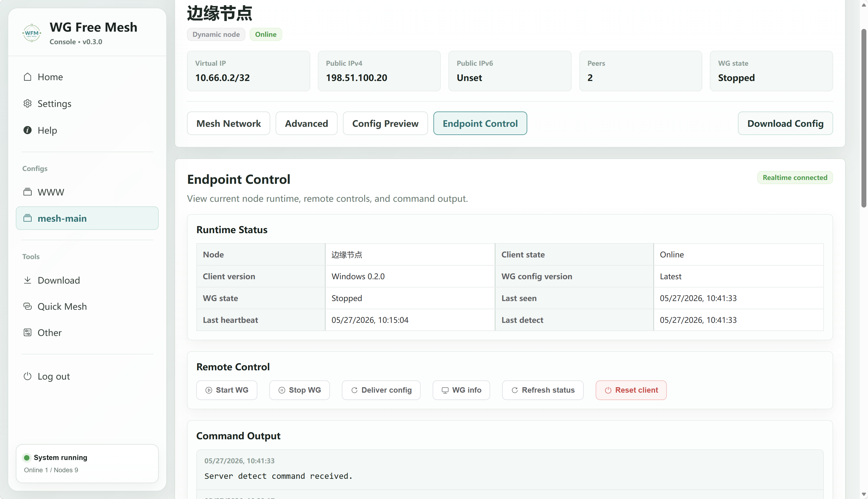The width and height of the screenshot is (868, 499).
Task: Click Deliver config button
Action: [381, 390]
